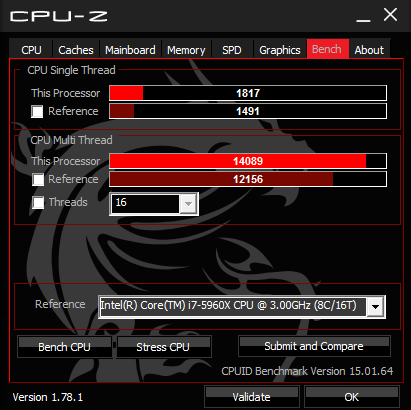Close the CPU-Z window
The width and height of the screenshot is (411, 410).
pos(390,15)
